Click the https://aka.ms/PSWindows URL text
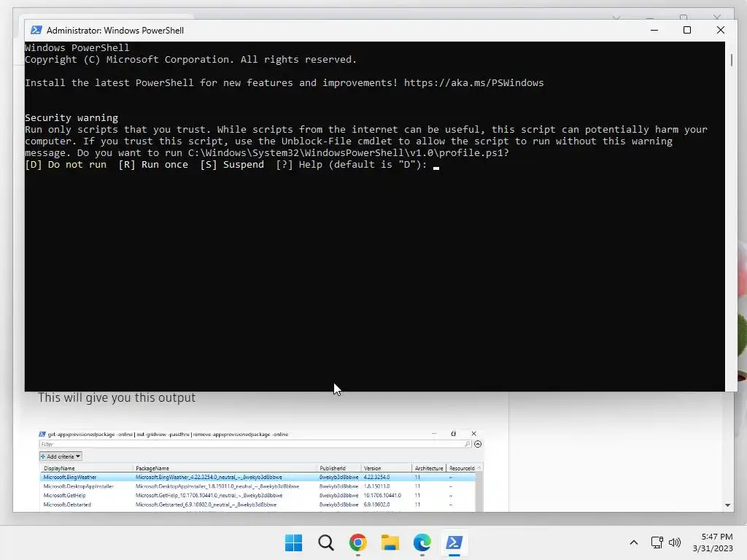The height and width of the screenshot is (560, 747). point(473,82)
